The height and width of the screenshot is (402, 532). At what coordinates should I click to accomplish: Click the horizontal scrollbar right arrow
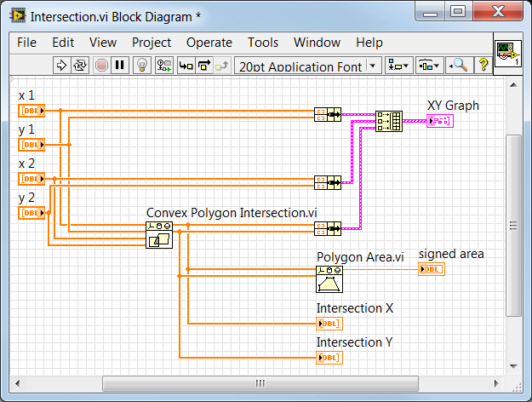click(x=496, y=383)
